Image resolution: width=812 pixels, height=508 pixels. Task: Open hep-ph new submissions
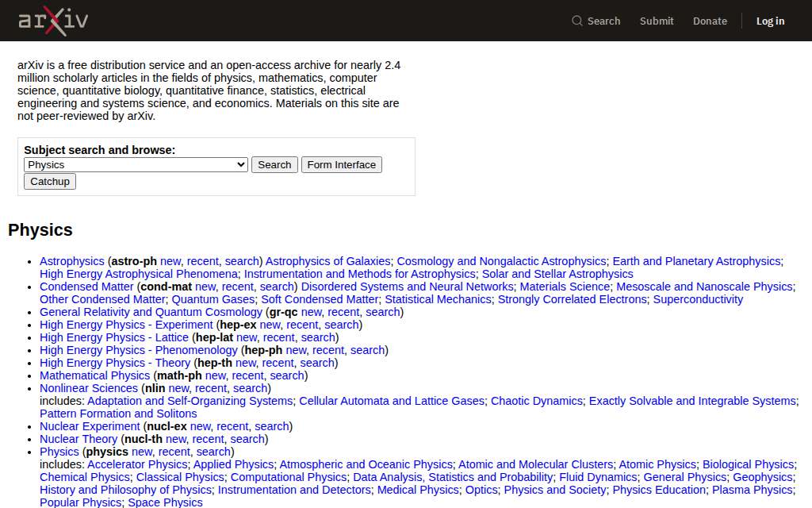pyautogui.click(x=297, y=350)
